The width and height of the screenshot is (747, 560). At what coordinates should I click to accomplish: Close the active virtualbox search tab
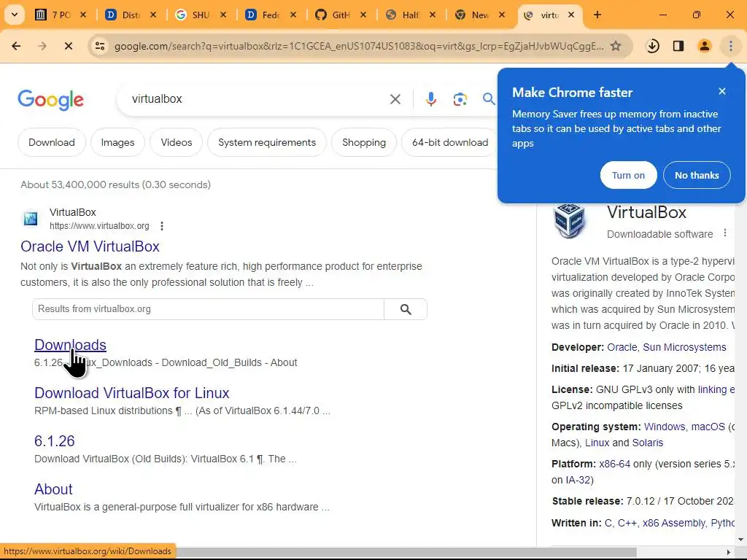pyautogui.click(x=571, y=15)
